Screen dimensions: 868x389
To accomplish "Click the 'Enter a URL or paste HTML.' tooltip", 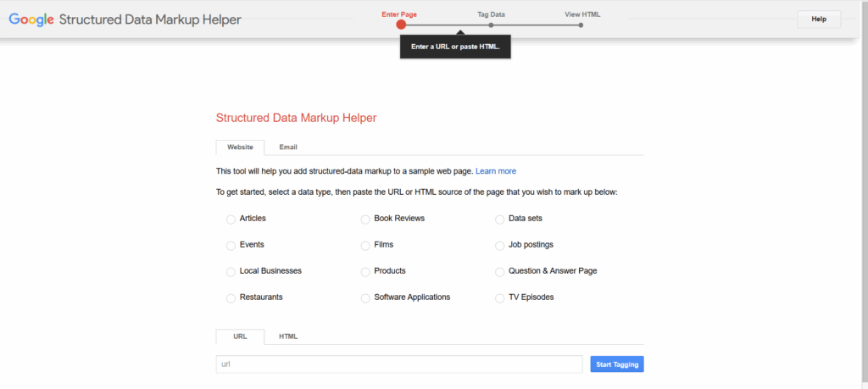I will click(455, 47).
